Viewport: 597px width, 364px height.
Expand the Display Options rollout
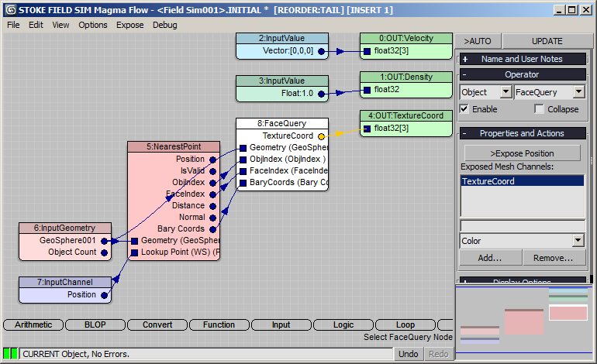pyautogui.click(x=523, y=280)
